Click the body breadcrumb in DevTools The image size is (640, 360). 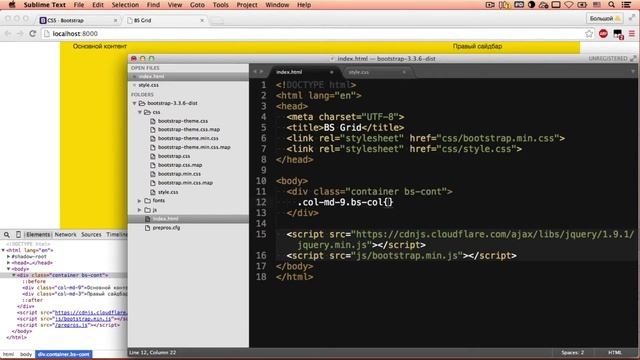point(26,354)
